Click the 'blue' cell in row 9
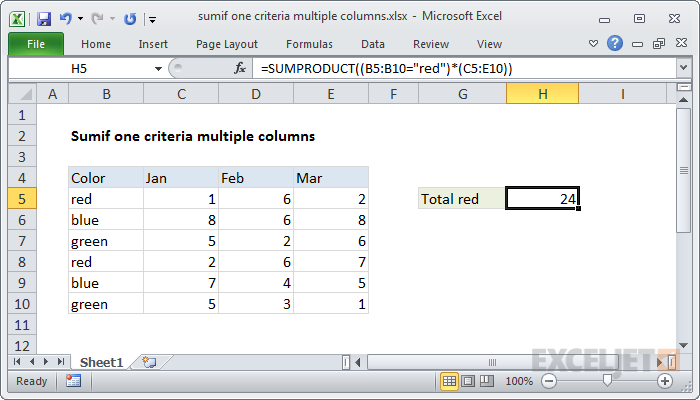Screen dimensions: 700x400 pyautogui.click(x=106, y=283)
